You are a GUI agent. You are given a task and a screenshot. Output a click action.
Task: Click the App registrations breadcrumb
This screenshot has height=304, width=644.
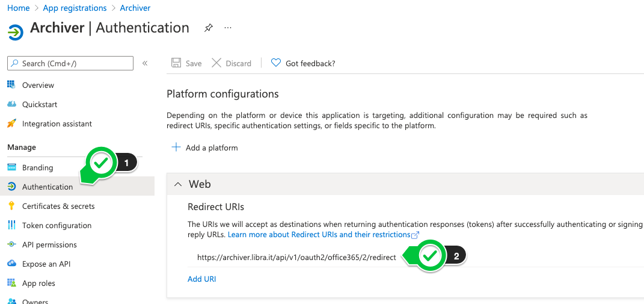tap(75, 8)
